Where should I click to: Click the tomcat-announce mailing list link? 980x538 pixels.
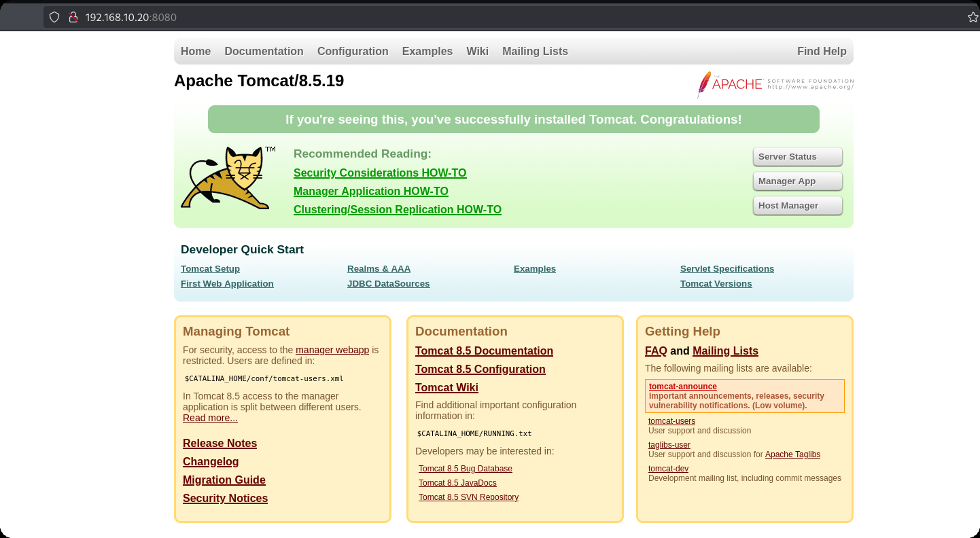coord(682,387)
